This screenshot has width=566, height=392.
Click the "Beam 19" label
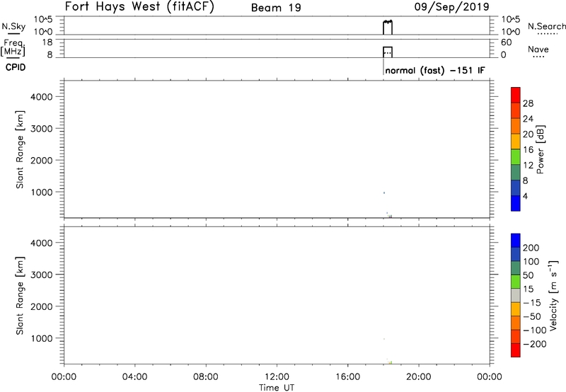[276, 8]
